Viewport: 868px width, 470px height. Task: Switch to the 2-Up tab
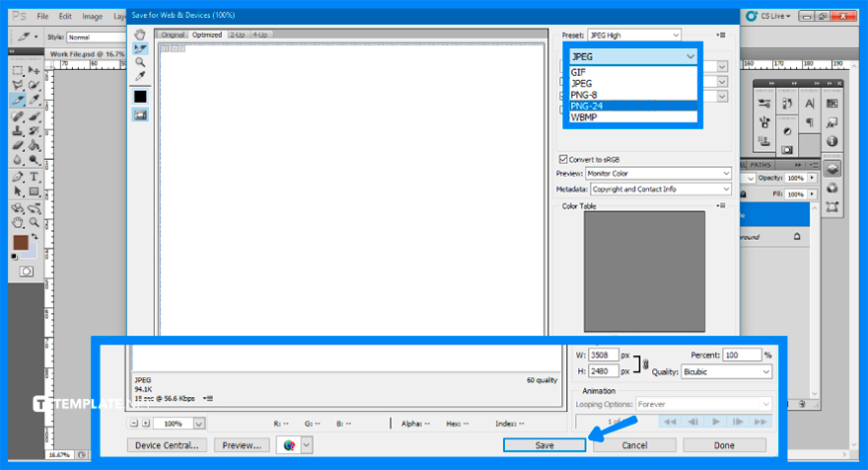tap(238, 35)
